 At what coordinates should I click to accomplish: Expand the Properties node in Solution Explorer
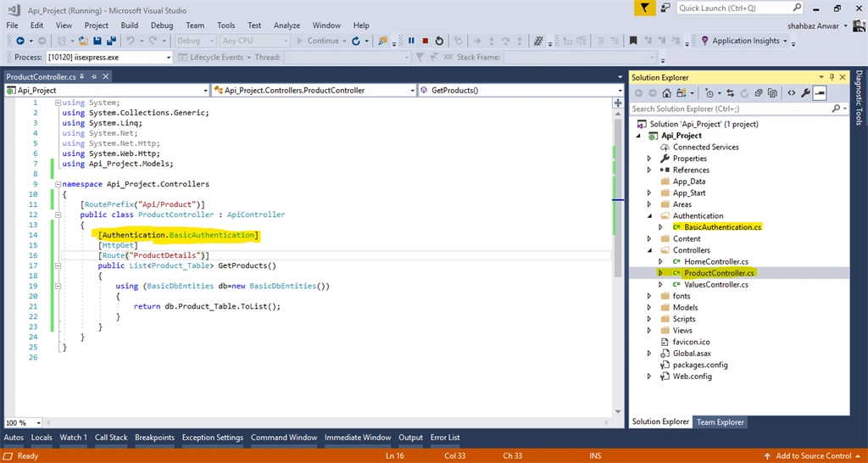(x=649, y=159)
